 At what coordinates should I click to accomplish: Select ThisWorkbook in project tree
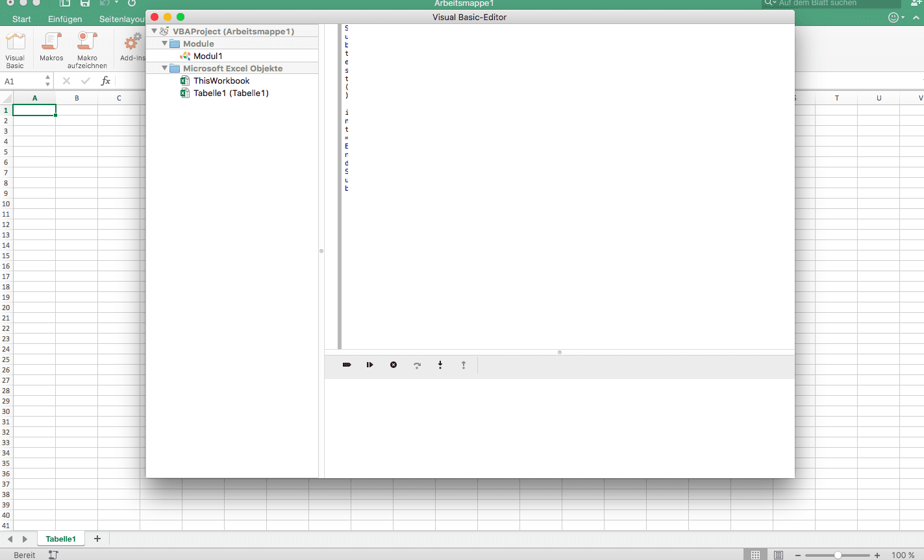221,80
